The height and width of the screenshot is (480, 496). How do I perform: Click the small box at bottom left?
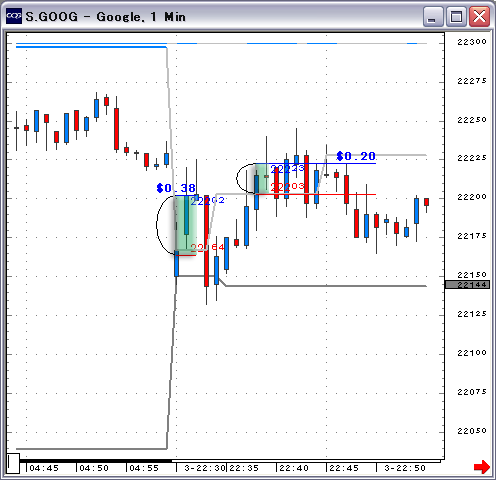click(x=13, y=463)
